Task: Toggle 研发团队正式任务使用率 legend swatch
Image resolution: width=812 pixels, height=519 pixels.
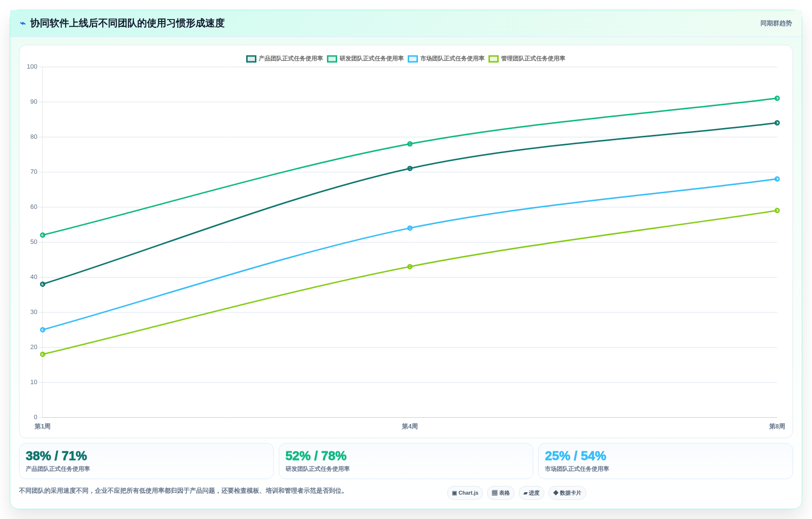Action: [332, 59]
